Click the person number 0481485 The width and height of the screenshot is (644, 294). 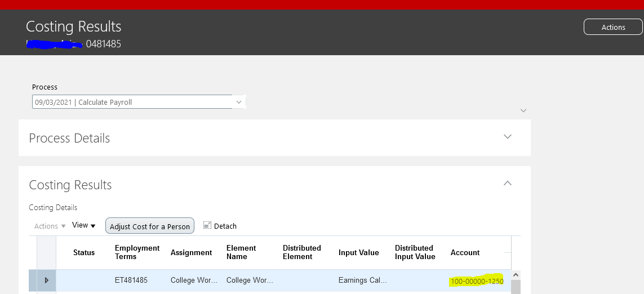point(104,43)
